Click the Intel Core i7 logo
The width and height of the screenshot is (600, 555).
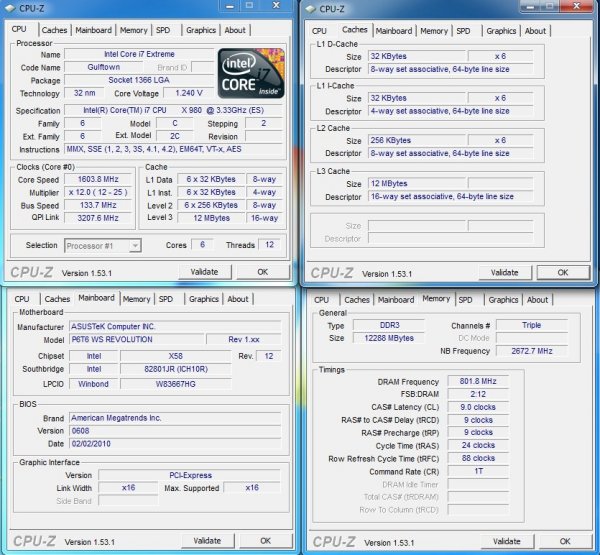[x=251, y=73]
